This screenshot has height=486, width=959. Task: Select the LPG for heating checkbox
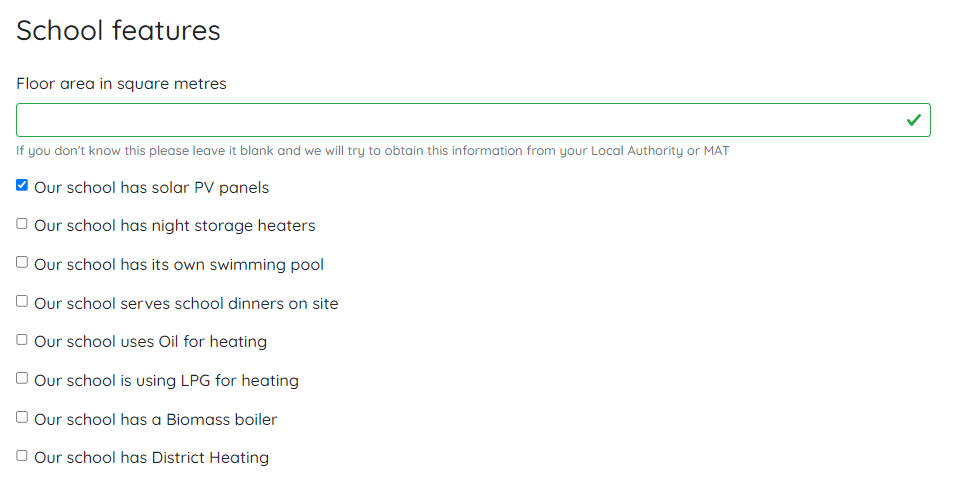pos(22,378)
